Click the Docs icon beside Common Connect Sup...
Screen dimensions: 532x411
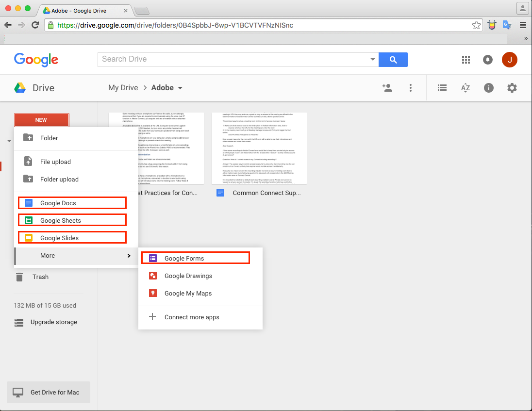point(220,193)
